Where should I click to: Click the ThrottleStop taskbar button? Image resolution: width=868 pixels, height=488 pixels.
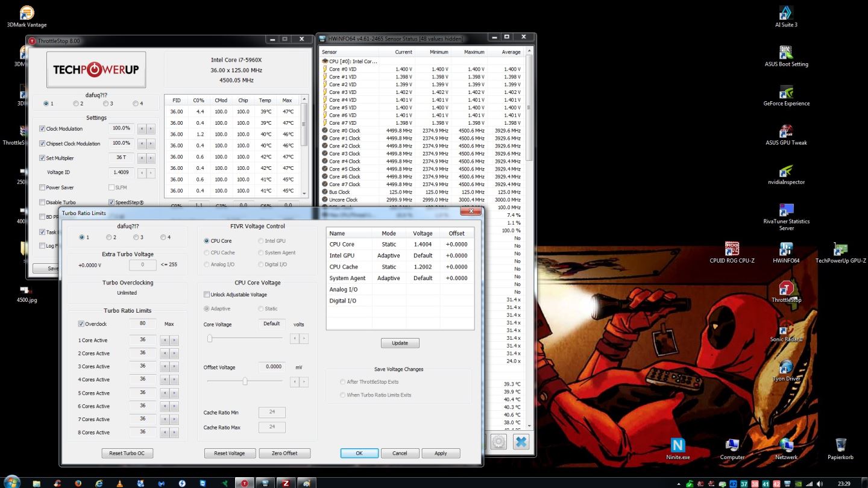[245, 483]
